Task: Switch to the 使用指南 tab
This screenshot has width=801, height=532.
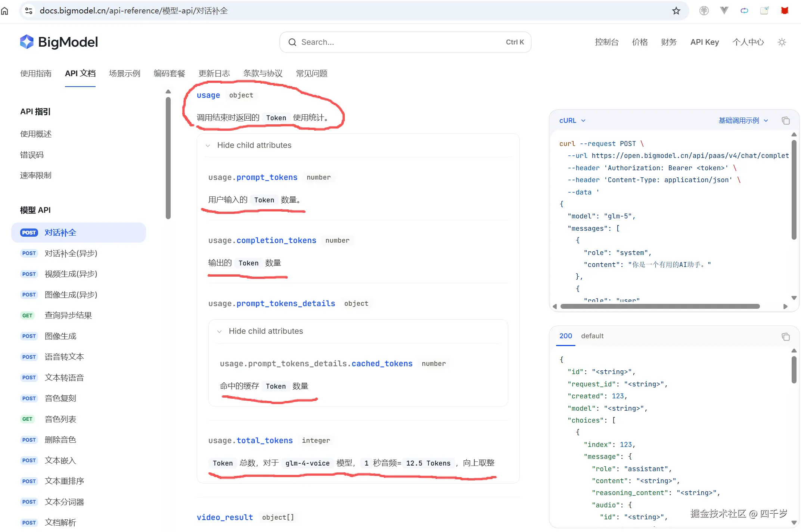Action: tap(36, 74)
